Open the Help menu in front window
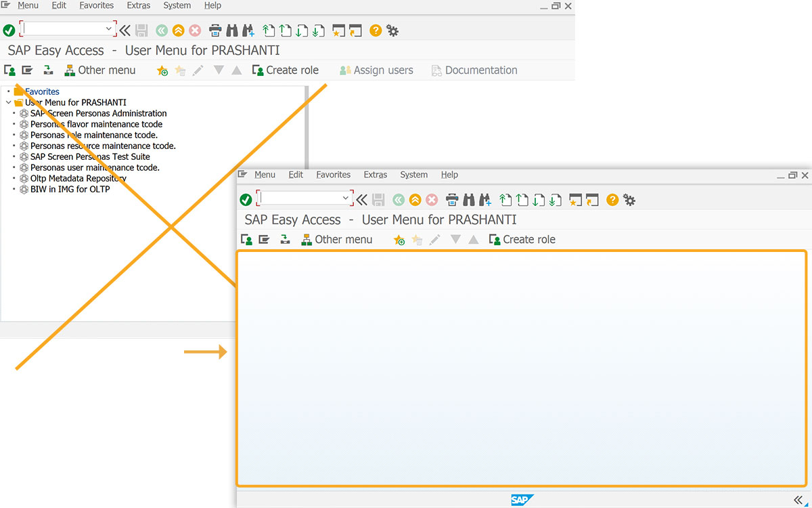The image size is (812, 508). 449,175
